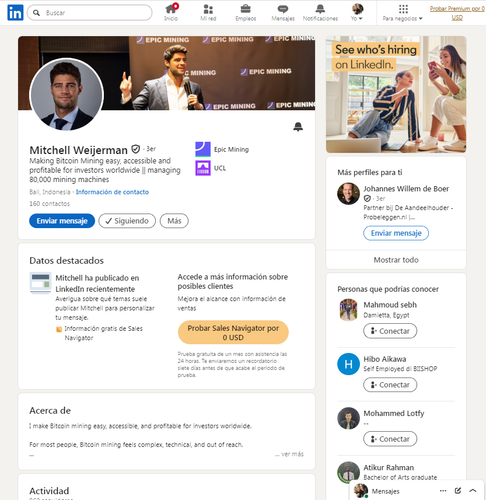Image resolution: width=486 pixels, height=500 pixels.
Task: Open Johannes Willem de Boer profile name
Action: (x=406, y=189)
